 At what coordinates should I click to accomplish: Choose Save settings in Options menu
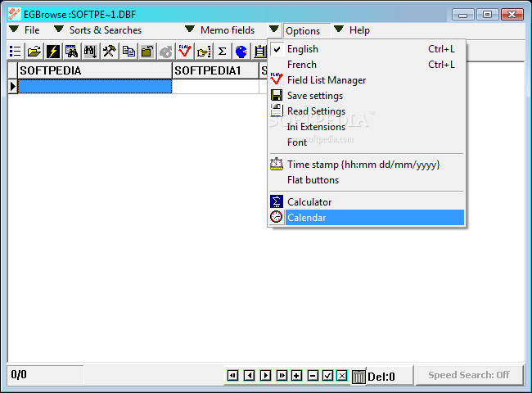click(367, 96)
